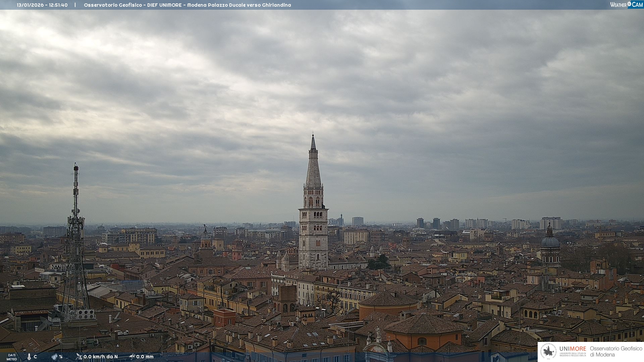The height and width of the screenshot is (362, 644).
Task: Click the UNIMORE horseman seal emblem
Action: 548,351
